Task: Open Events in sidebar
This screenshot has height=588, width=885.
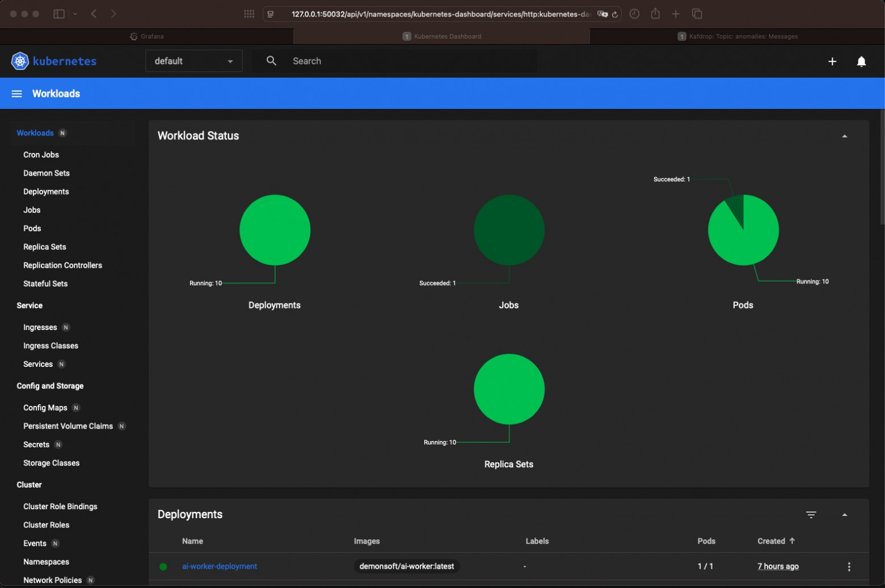Action: pos(35,544)
